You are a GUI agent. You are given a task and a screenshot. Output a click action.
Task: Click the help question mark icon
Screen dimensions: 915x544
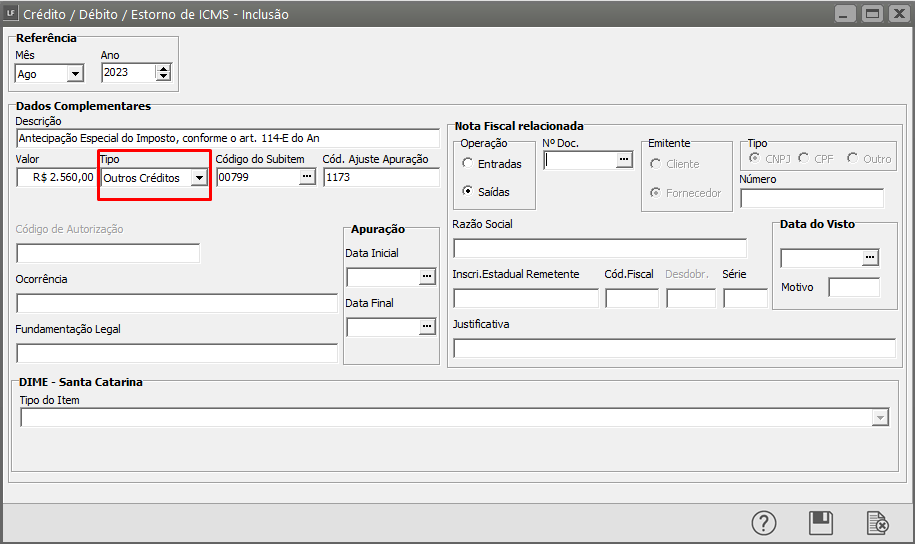tap(764, 523)
